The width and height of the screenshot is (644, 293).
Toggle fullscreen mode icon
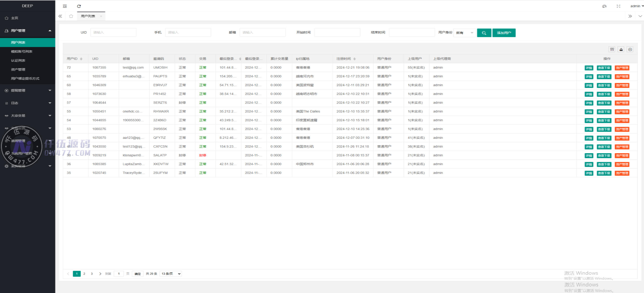tap(618, 6)
